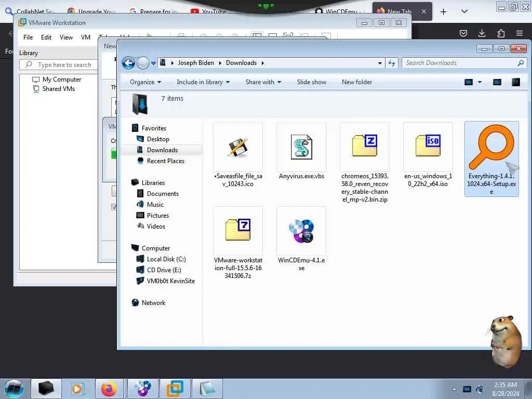Open the Pictures library
This screenshot has width=532, height=399.
click(158, 216)
